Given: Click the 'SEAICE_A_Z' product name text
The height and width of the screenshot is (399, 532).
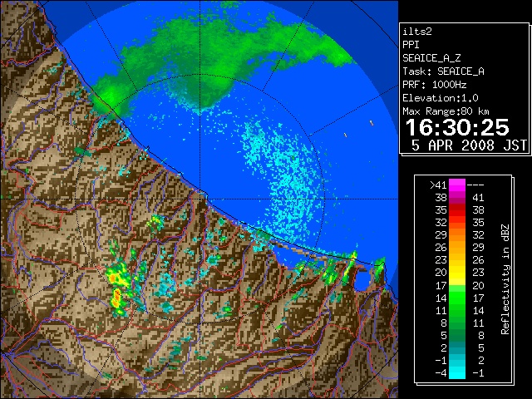Looking at the screenshot, I should point(431,58).
